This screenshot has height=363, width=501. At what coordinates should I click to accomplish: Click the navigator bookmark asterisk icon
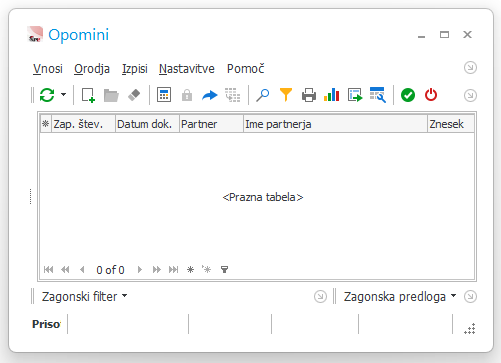pos(190,269)
